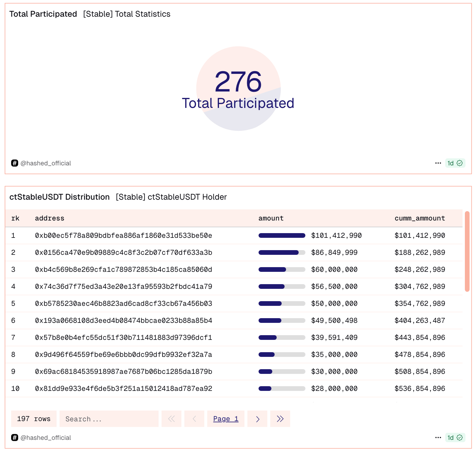Image resolution: width=476 pixels, height=451 pixels.
Task: Click the $56,500,000 amount value
Action: (x=334, y=286)
